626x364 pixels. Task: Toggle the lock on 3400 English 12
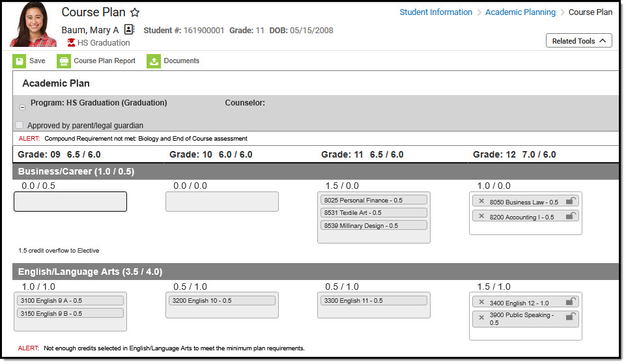[571, 301]
